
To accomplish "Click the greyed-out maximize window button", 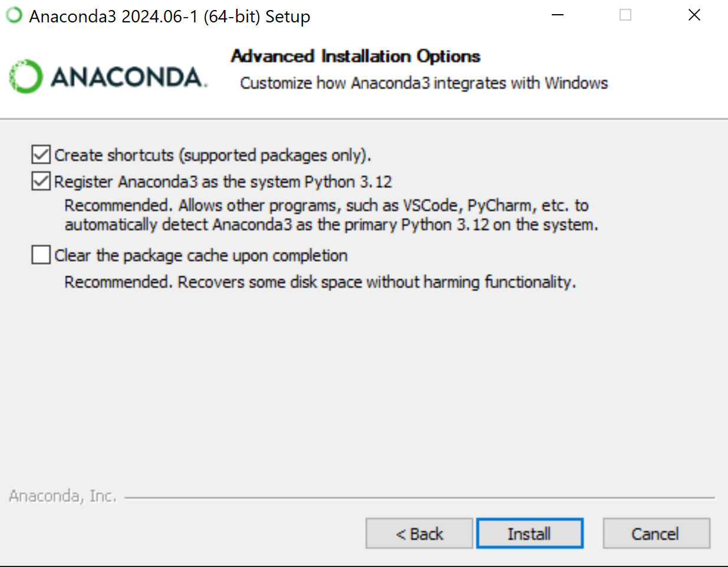I will pyautogui.click(x=625, y=15).
